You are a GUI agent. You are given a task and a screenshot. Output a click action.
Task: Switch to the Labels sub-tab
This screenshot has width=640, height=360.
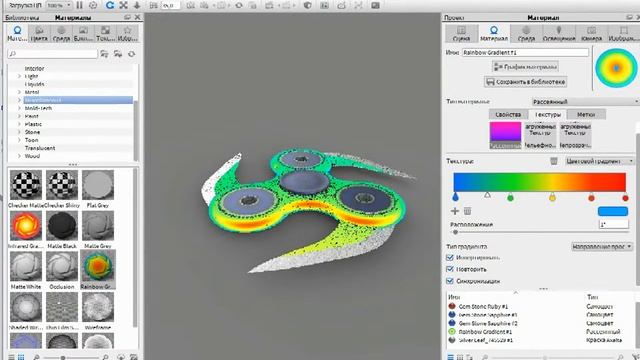point(586,115)
